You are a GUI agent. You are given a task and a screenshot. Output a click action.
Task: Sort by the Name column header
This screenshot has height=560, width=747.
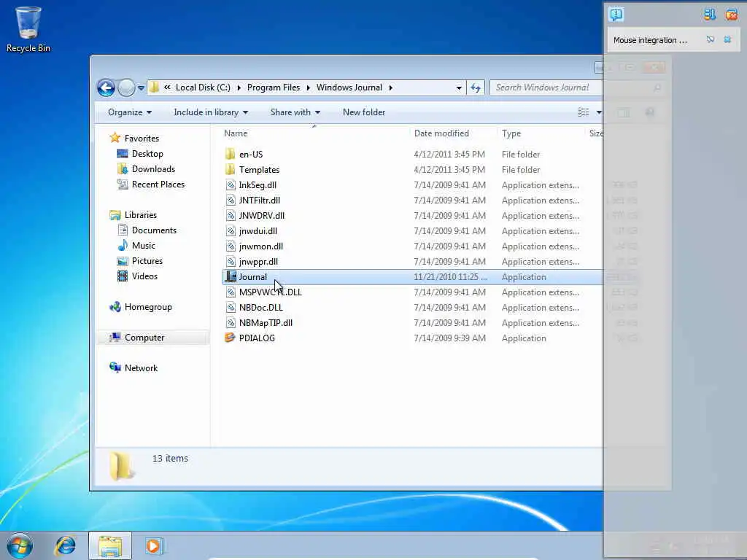coord(236,133)
